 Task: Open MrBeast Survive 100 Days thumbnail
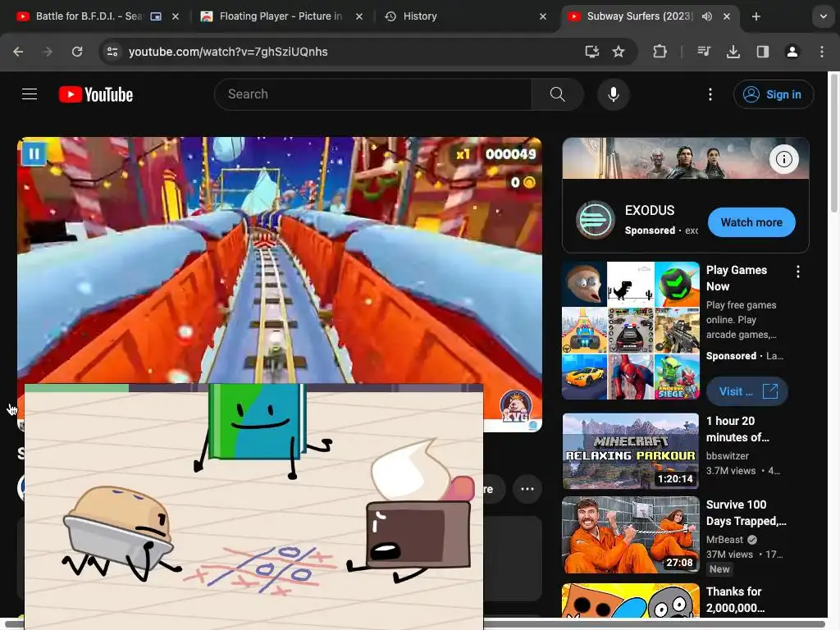(x=631, y=535)
